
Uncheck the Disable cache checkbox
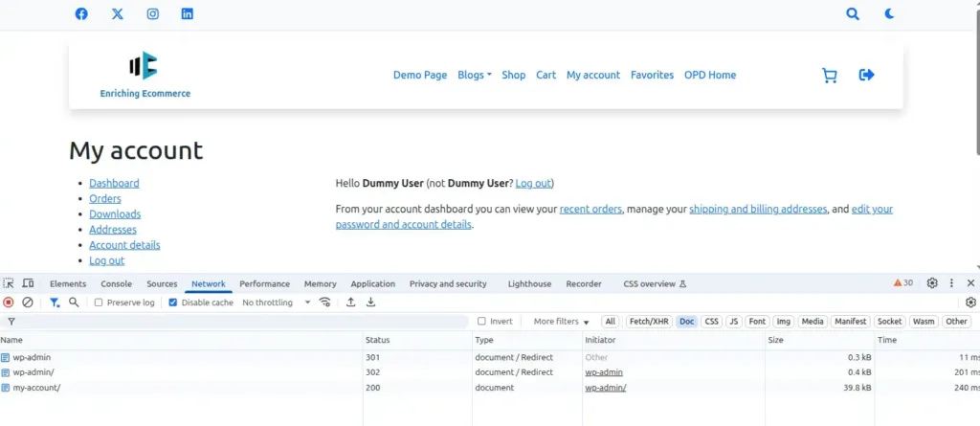tap(173, 303)
